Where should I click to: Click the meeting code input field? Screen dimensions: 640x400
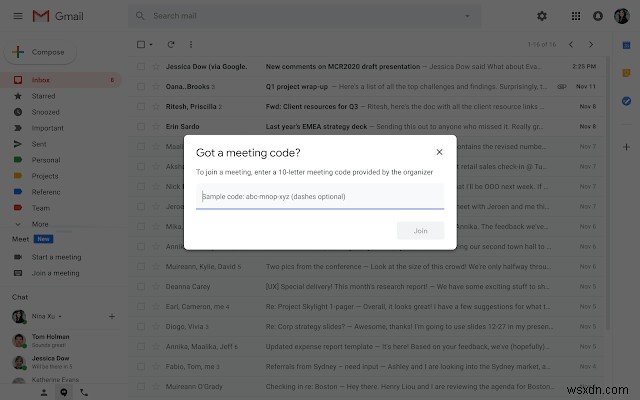pos(320,196)
